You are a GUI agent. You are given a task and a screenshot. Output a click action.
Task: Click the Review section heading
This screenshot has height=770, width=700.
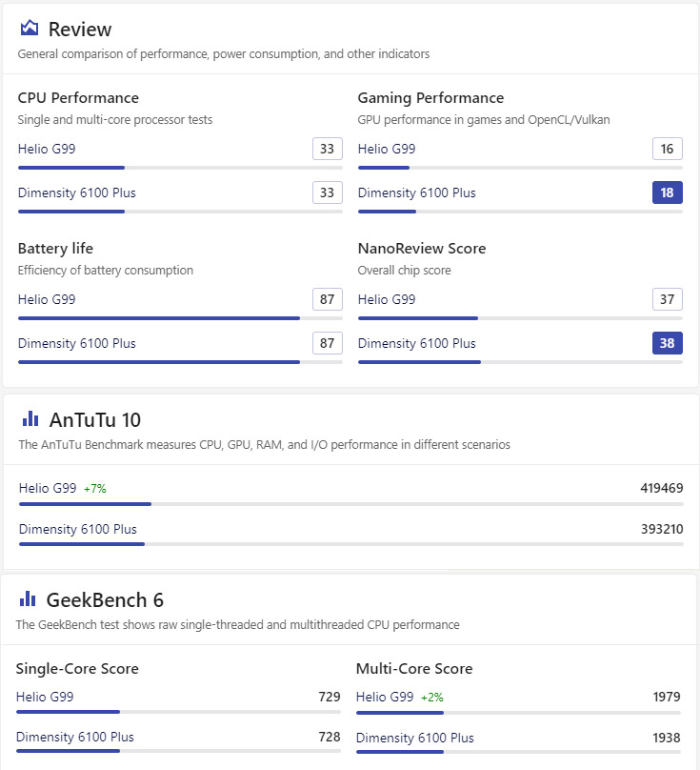[80, 30]
